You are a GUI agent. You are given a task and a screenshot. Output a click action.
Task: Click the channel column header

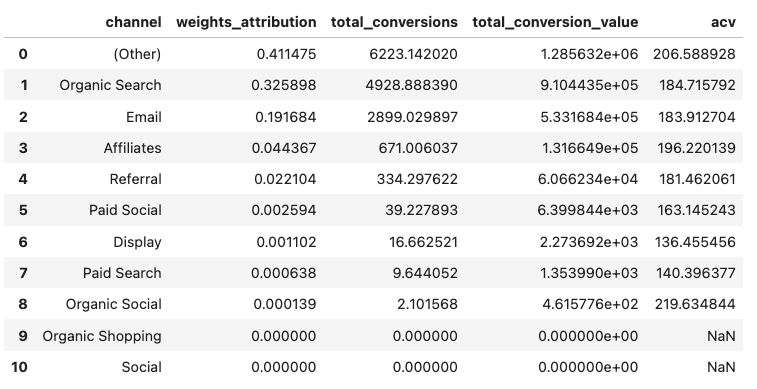coord(133,22)
